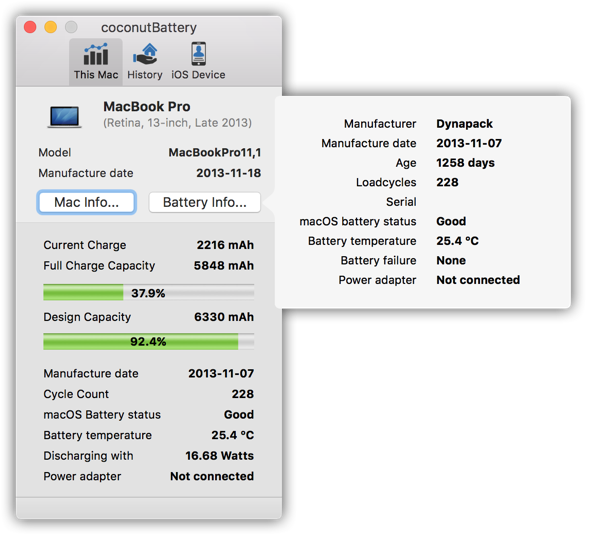Click the Design Capacity label

(87, 317)
